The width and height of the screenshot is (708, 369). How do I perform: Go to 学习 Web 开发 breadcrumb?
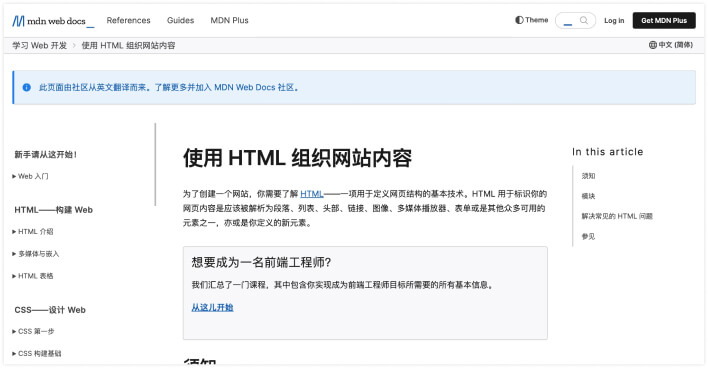39,46
